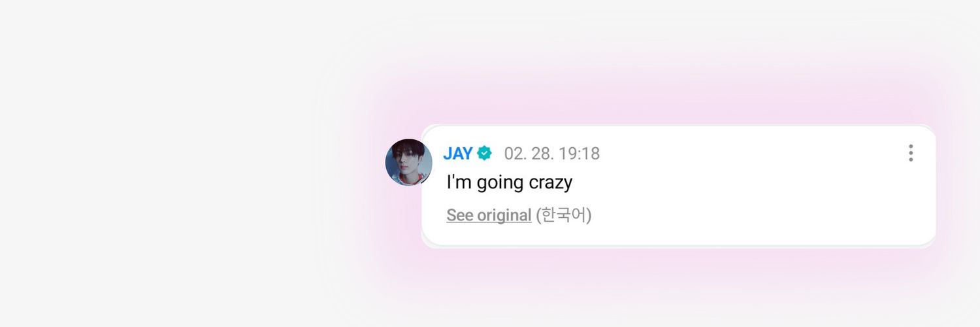This screenshot has width=980, height=327.
Task: Click the pink glow above the comment bubble
Action: (x=653, y=98)
